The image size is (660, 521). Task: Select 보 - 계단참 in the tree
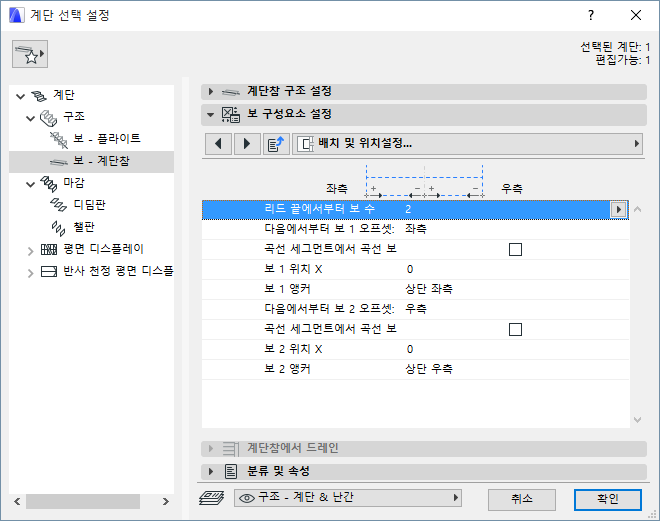coord(101,161)
